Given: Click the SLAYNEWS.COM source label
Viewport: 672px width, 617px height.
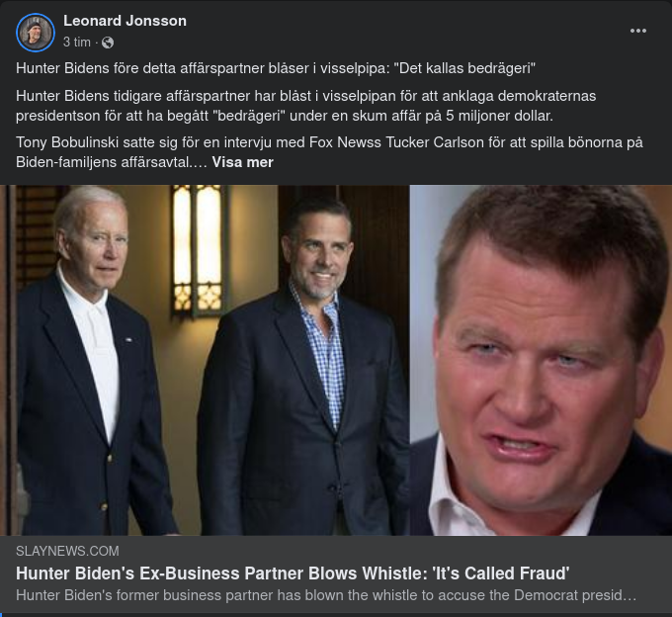Looking at the screenshot, I should [67, 551].
